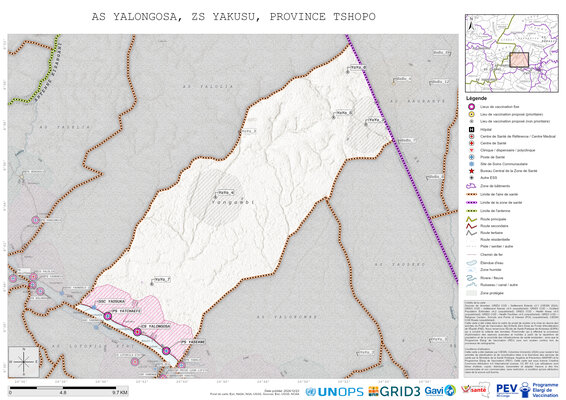Click the UNOPS logo
Viewport: 566px width, 400px height.
[x=334, y=391]
